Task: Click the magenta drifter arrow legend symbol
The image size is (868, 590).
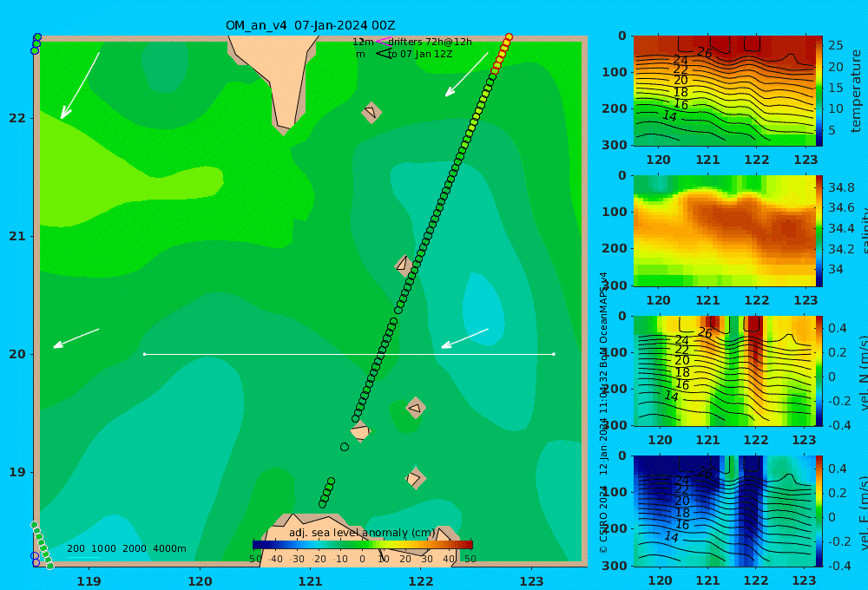Action: coord(383,42)
